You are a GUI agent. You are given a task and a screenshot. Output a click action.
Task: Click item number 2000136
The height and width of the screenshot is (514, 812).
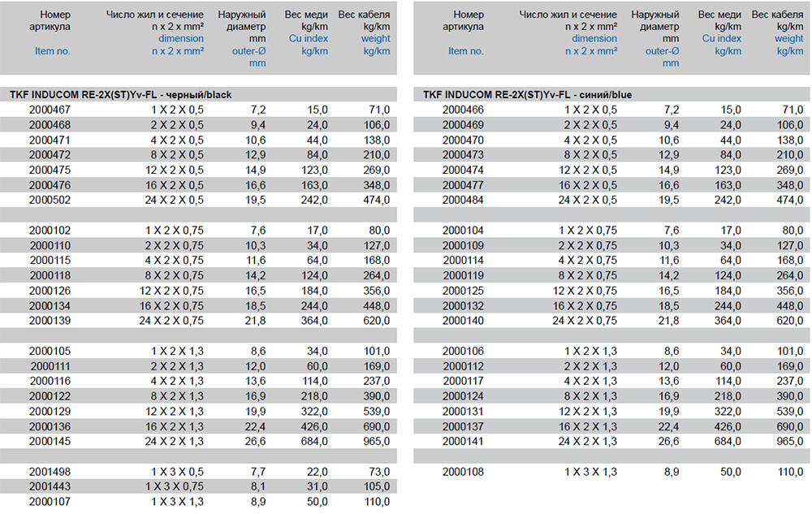tap(50, 426)
